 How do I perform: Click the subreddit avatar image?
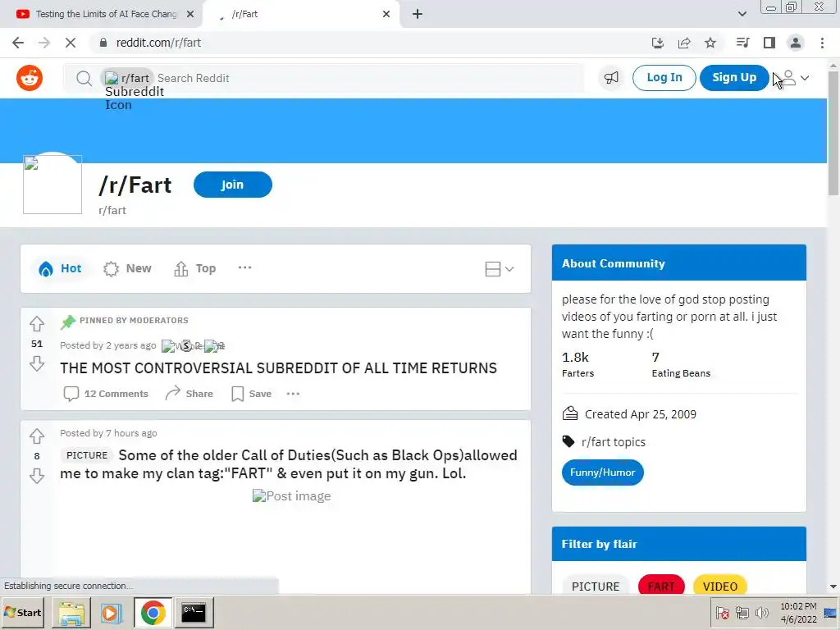(52, 185)
